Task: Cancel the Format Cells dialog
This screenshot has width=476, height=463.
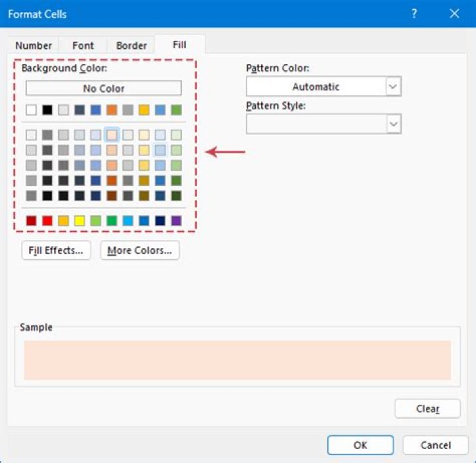Action: 436,445
